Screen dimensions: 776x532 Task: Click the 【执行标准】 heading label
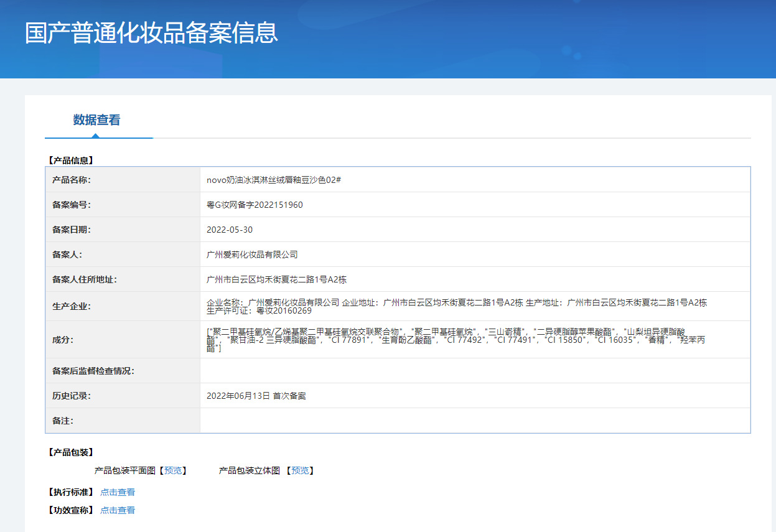70,492
